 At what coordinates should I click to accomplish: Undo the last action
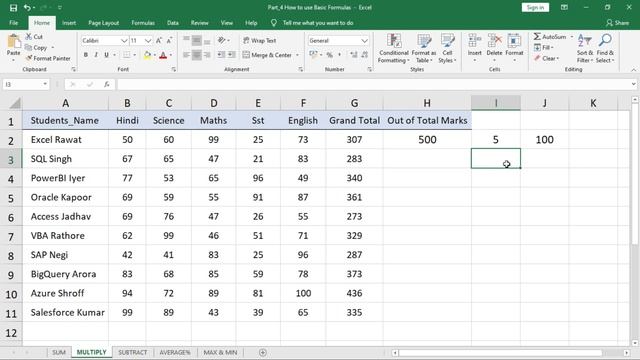(x=27, y=7)
